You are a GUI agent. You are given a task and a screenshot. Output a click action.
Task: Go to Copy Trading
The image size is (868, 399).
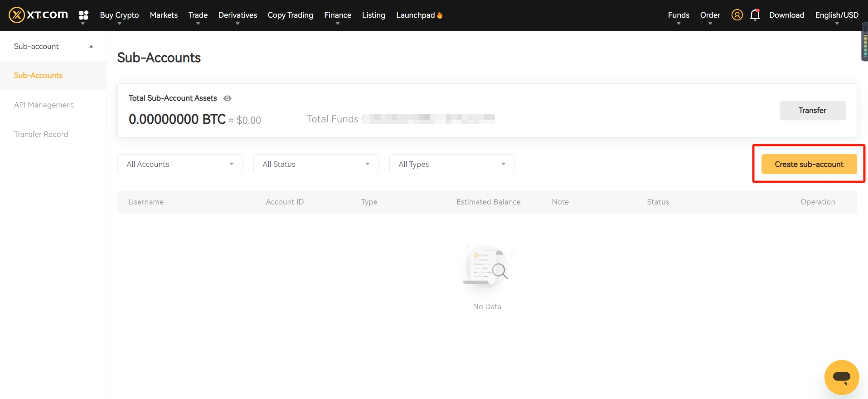point(290,15)
